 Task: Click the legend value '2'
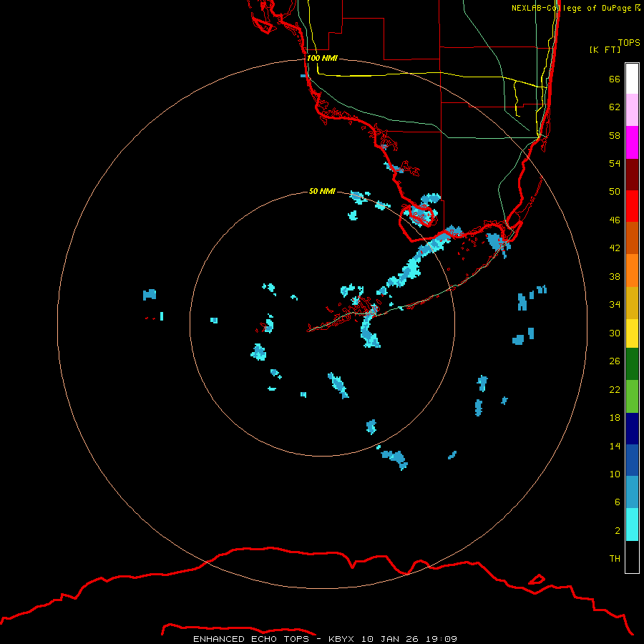point(618,530)
